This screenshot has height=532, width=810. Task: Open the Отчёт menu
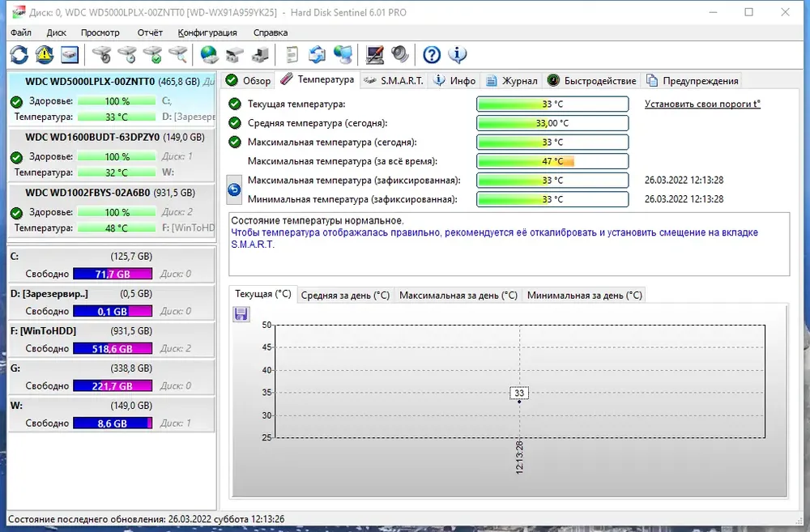click(150, 32)
